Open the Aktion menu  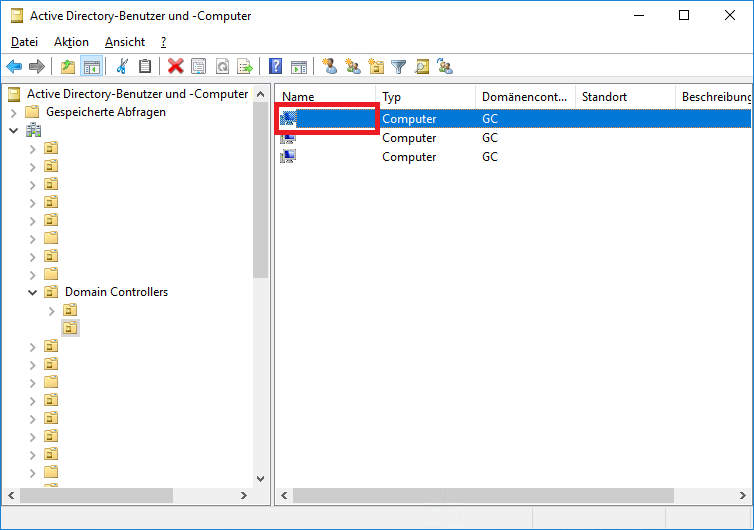(x=71, y=42)
